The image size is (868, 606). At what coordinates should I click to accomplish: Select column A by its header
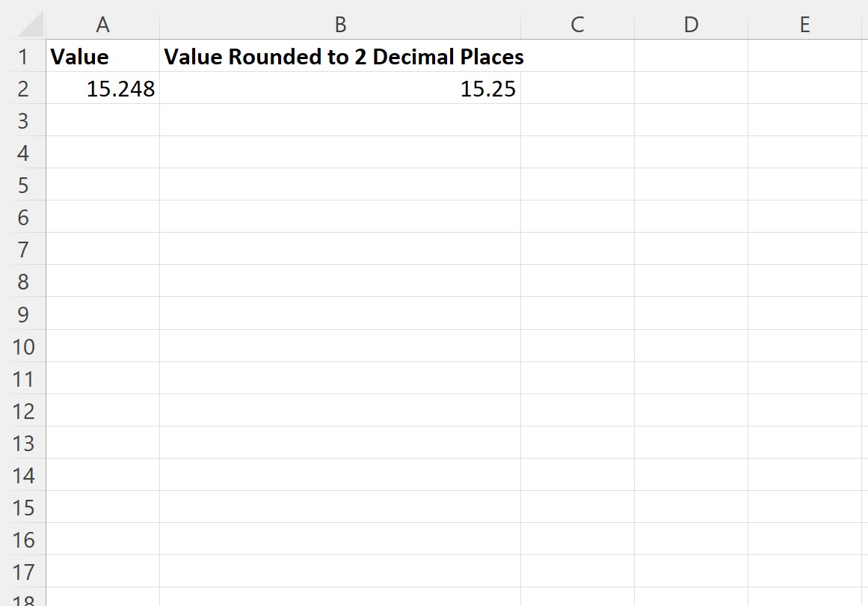point(102,24)
